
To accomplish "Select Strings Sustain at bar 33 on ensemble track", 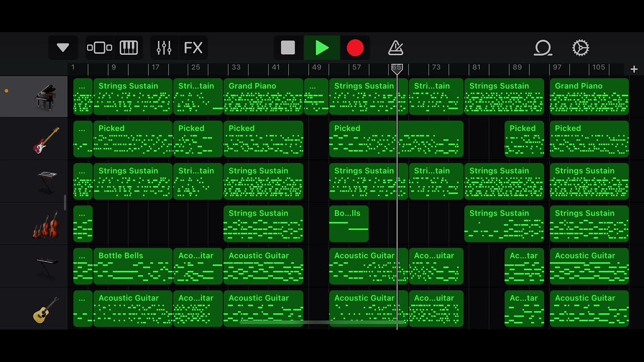I will click(263, 224).
